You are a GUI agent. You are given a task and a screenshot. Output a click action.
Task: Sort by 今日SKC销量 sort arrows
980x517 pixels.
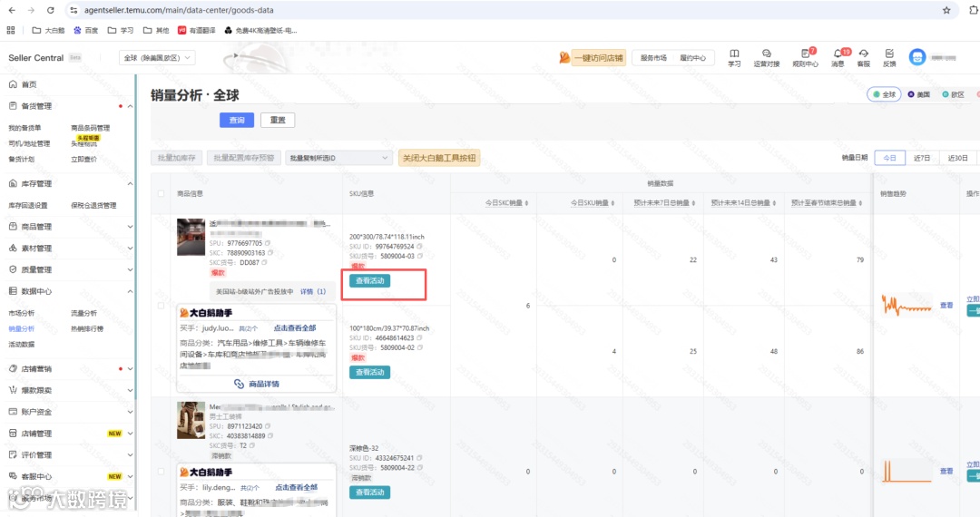[527, 203]
